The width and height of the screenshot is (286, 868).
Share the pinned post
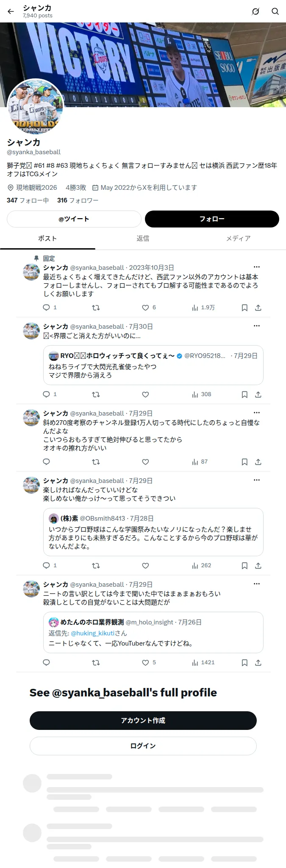tap(258, 308)
